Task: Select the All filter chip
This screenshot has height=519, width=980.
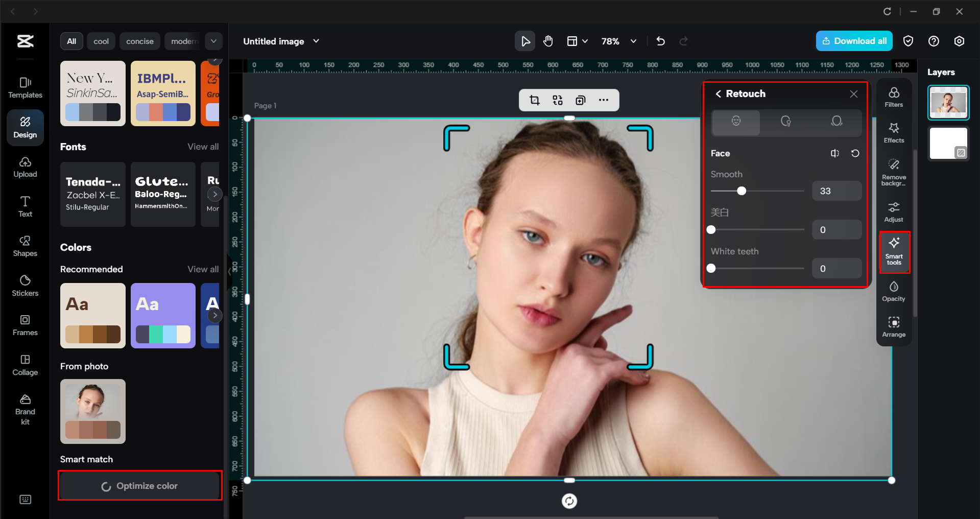Action: [x=71, y=41]
